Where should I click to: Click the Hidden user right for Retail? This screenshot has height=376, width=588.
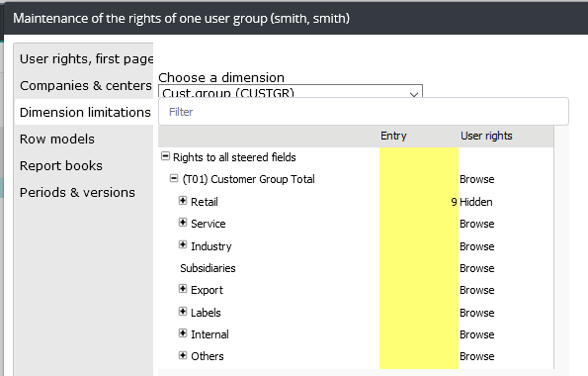(476, 202)
